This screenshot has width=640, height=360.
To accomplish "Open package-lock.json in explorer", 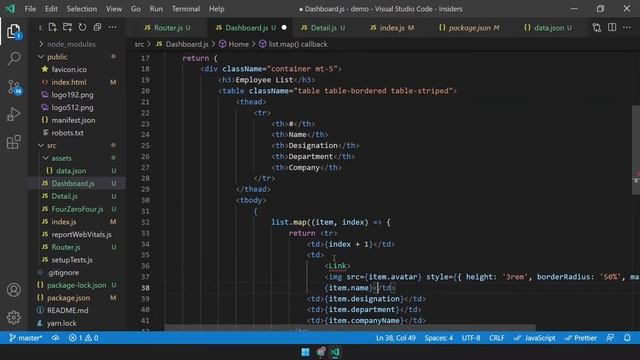I will (76, 285).
